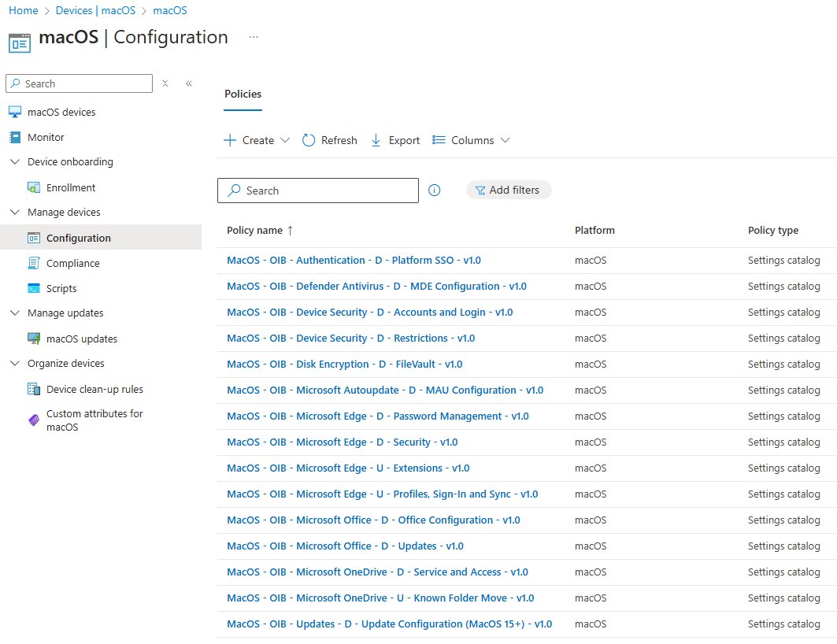Collapse the Device onboarding section

pyautogui.click(x=15, y=161)
